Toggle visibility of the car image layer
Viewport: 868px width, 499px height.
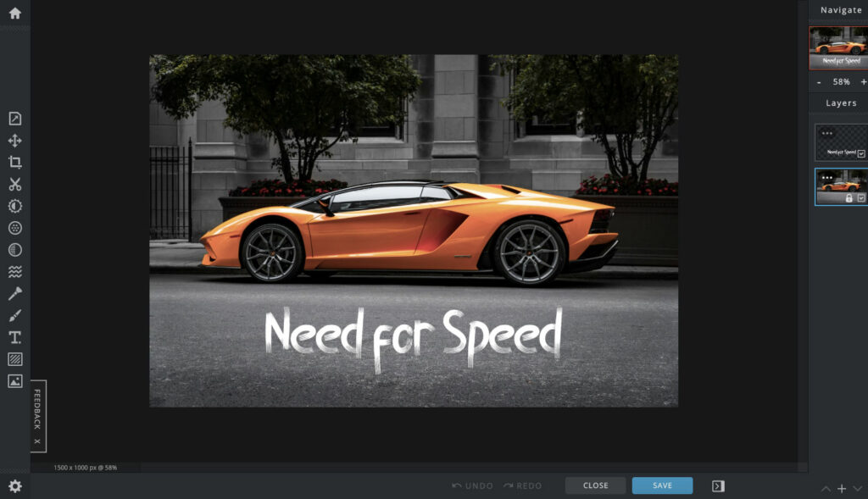(x=861, y=197)
